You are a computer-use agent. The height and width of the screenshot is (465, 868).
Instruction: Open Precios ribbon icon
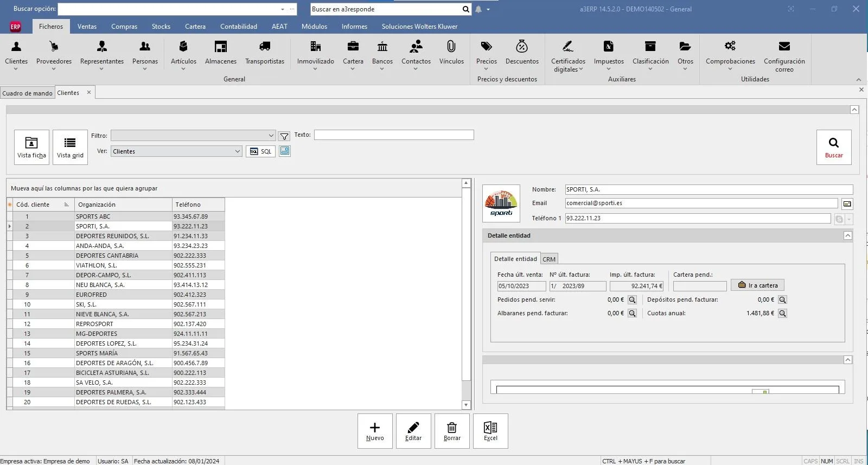click(487, 54)
